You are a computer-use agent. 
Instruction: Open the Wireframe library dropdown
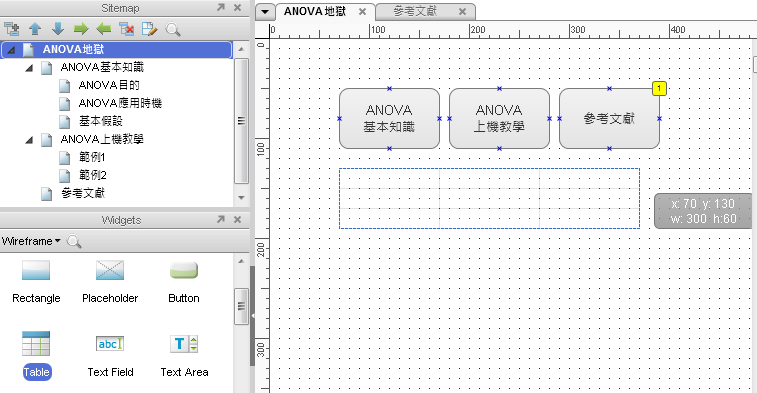point(31,241)
